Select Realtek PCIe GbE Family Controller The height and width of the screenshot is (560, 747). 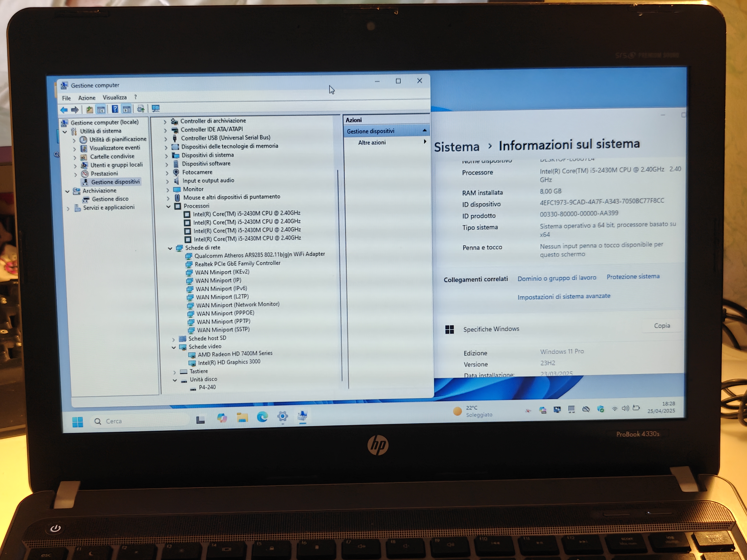coord(237,264)
